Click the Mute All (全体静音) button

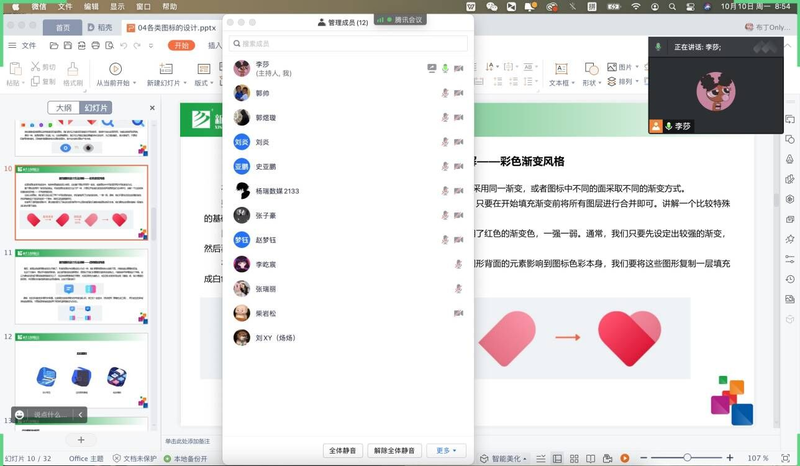(x=343, y=451)
